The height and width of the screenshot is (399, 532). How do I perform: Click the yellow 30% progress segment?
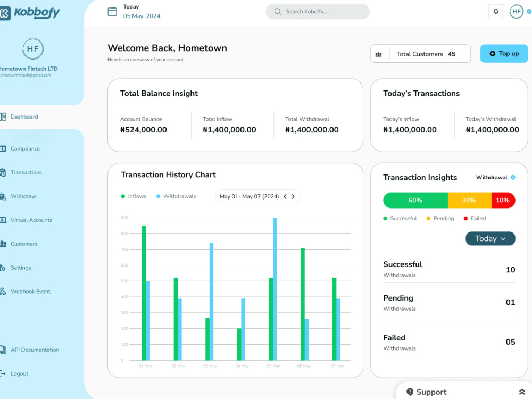[469, 200]
